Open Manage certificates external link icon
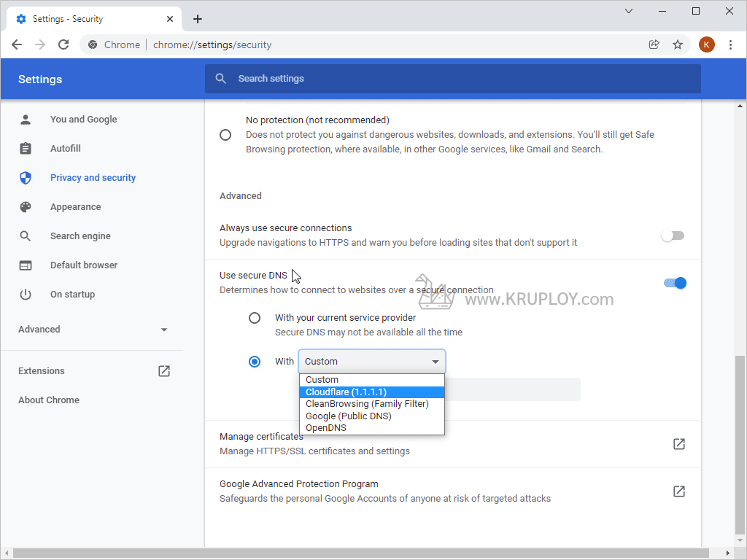This screenshot has height=560, width=747. pyautogui.click(x=679, y=444)
